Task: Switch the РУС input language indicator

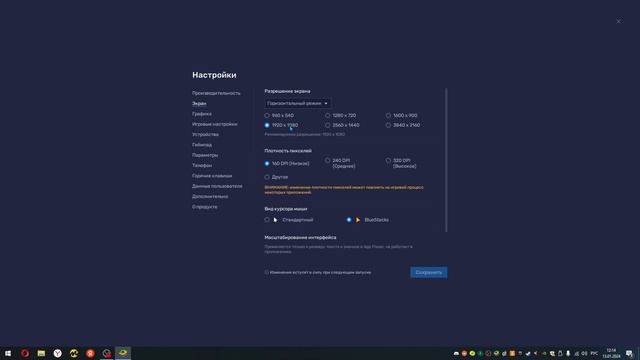Action: point(594,353)
